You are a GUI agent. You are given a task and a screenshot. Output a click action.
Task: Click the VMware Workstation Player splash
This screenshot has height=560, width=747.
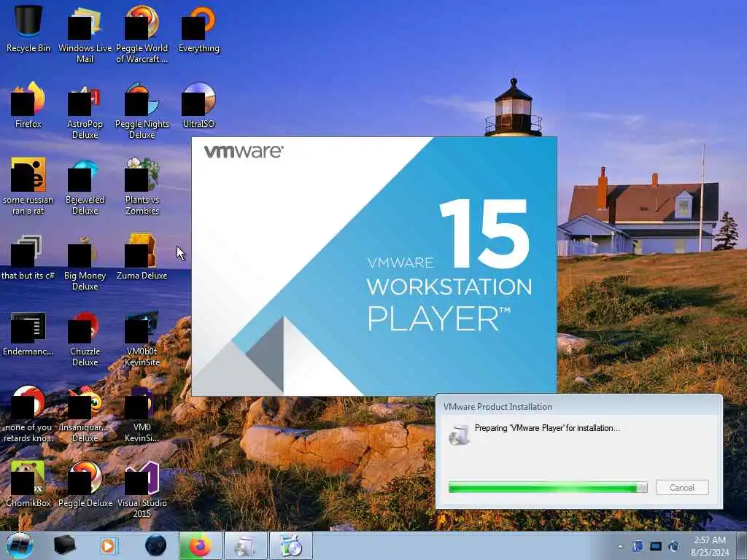coord(374,266)
